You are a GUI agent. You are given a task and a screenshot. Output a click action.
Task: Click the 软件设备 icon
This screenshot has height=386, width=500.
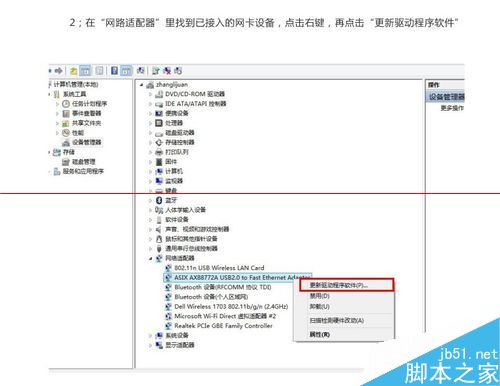click(x=159, y=220)
